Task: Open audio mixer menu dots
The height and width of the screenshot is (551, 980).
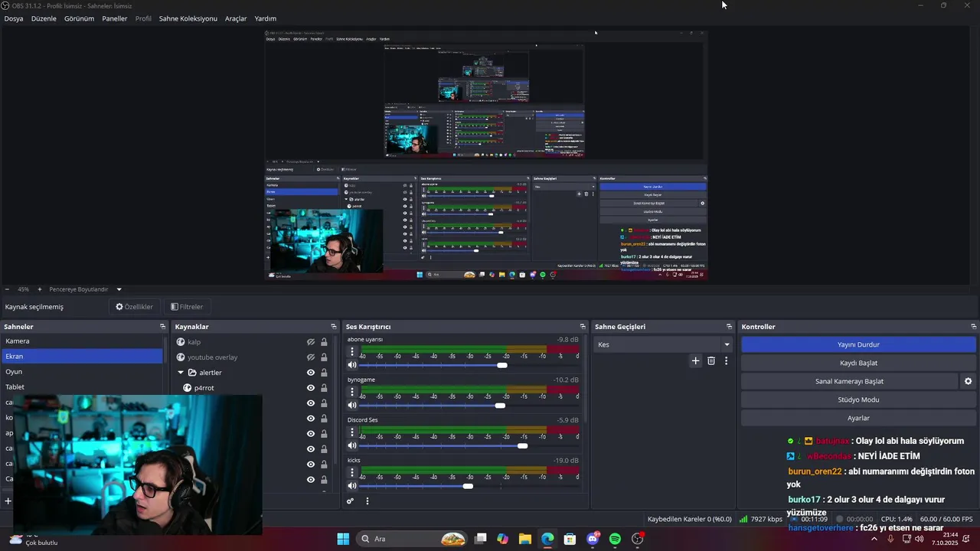Action: pos(367,501)
